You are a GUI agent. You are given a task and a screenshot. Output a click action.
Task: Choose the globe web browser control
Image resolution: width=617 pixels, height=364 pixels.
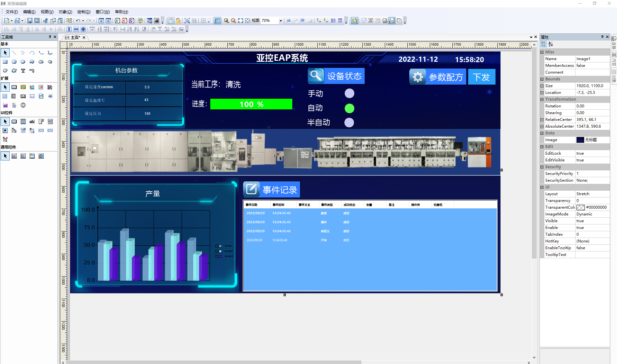tap(23, 105)
